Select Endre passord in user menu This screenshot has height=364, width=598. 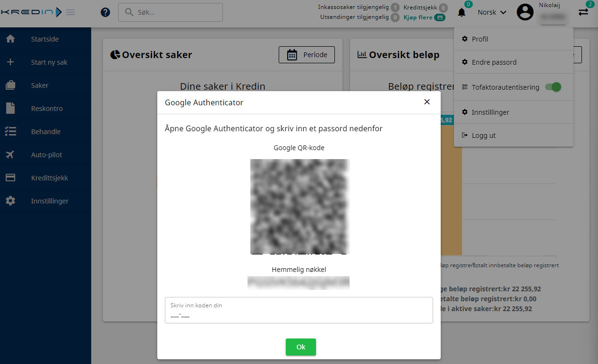(513, 62)
